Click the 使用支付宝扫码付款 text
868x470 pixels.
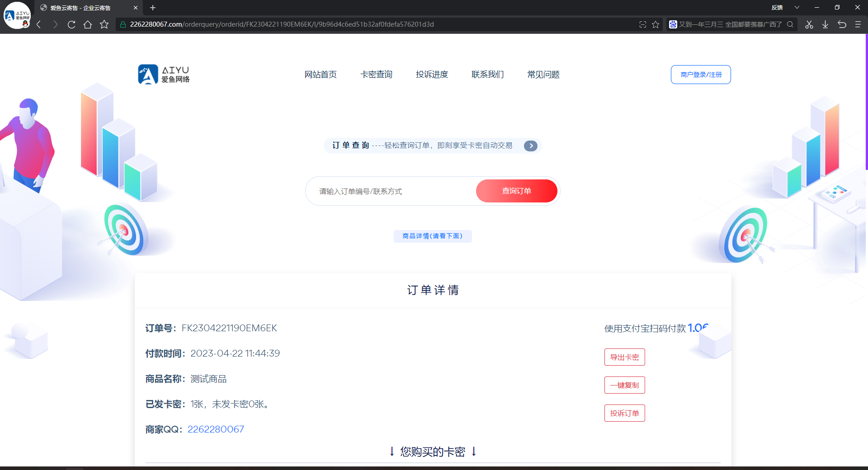click(645, 329)
